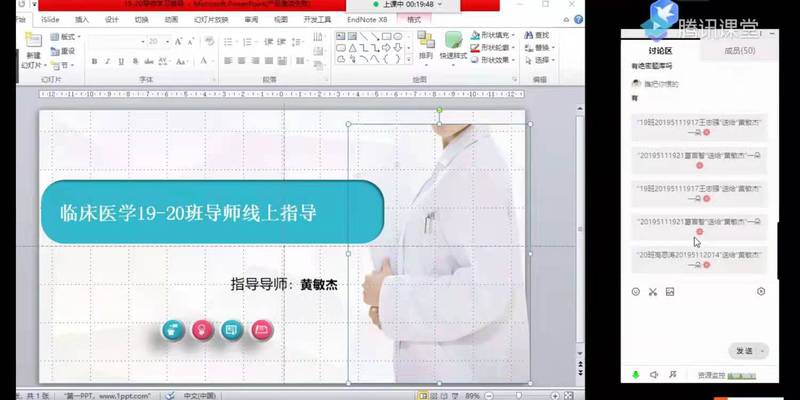Screen dimensions: 800x400
Task: Click the Send (发送) button
Action: point(745,351)
